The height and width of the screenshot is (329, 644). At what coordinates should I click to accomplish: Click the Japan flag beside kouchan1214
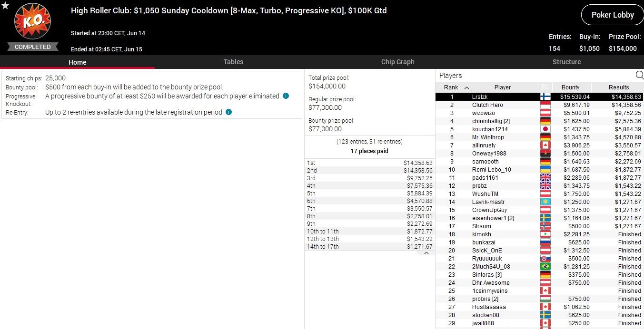point(545,129)
